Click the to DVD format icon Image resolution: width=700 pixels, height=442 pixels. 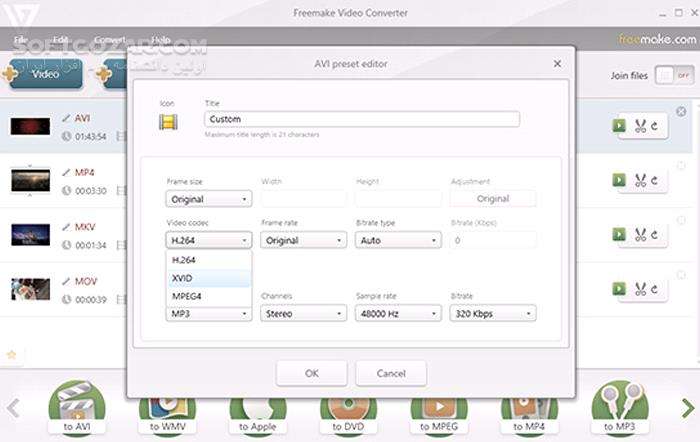click(x=348, y=416)
